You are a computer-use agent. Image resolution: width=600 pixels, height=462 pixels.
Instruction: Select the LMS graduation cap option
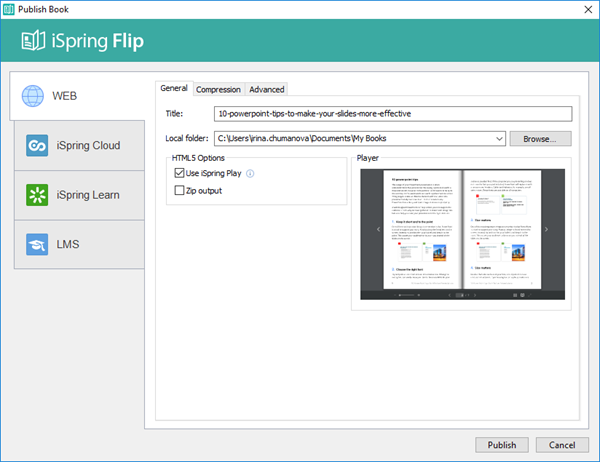point(78,243)
